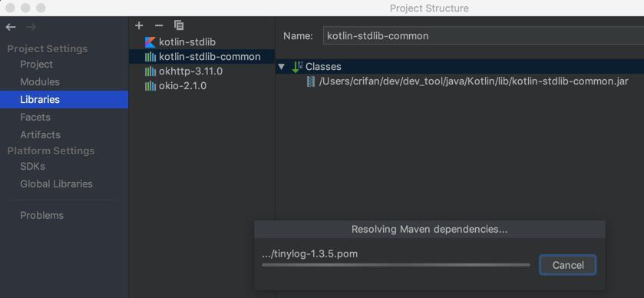Click the library Name text field
Image resolution: width=644 pixels, height=298 pixels.
pos(484,36)
